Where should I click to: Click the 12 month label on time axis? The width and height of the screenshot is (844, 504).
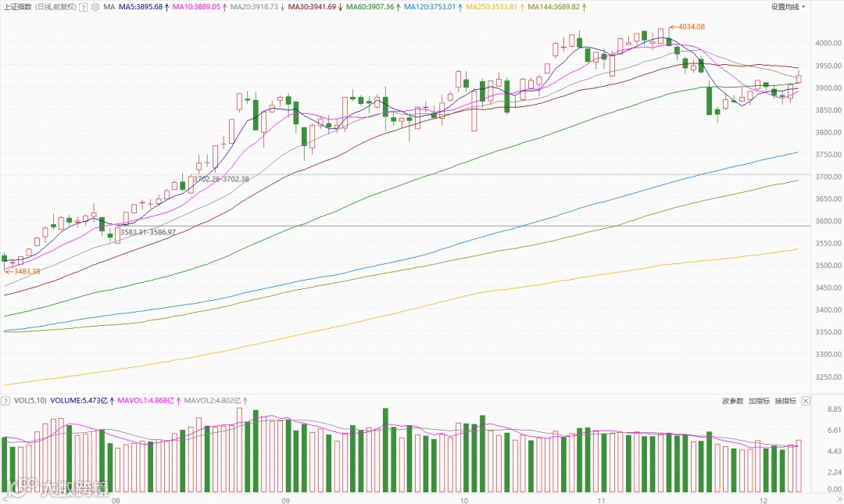pos(764,500)
